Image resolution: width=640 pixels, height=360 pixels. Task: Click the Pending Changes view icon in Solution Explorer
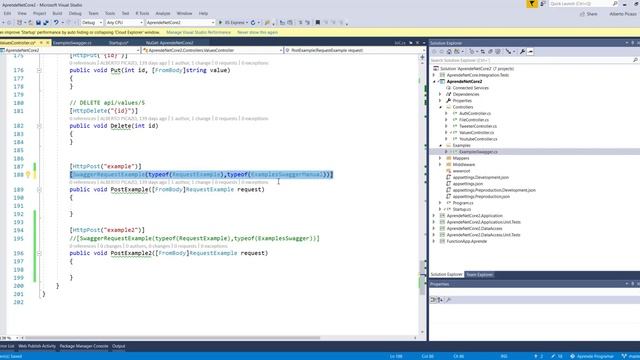[x=472, y=51]
